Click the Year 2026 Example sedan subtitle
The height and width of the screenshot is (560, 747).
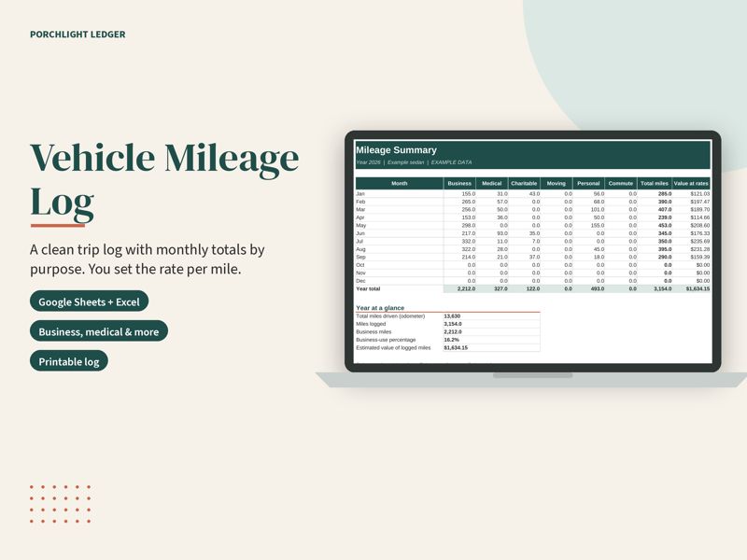coord(414,162)
